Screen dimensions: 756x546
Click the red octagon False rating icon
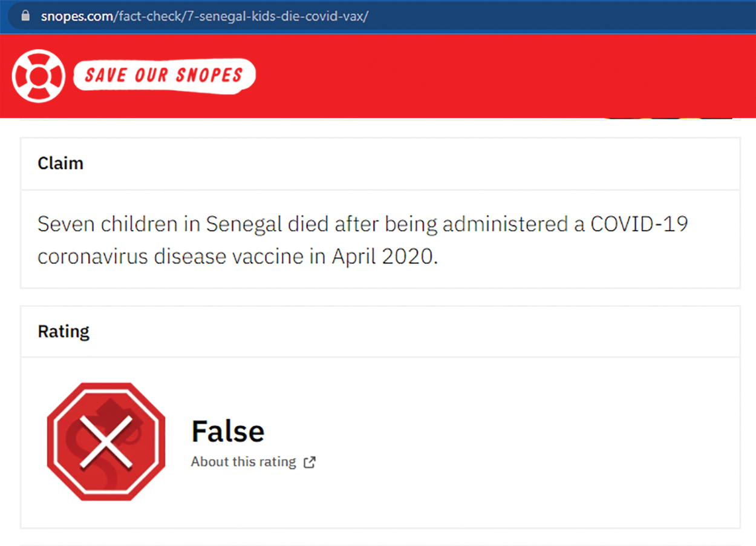106,441
